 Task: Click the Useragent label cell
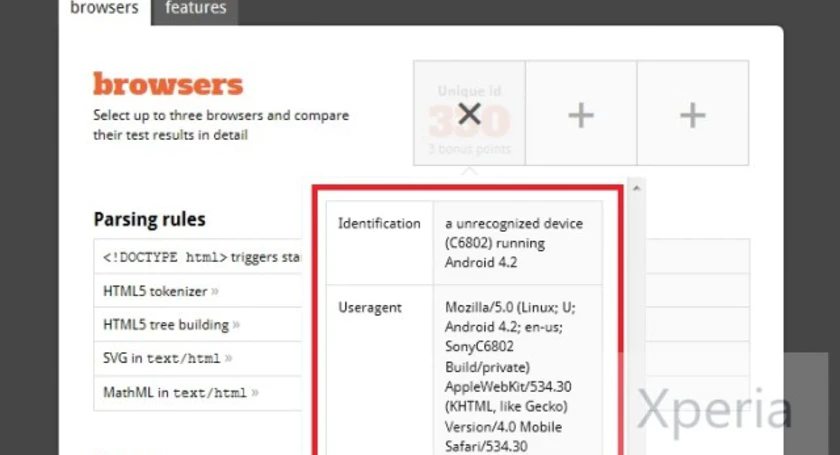(379, 370)
